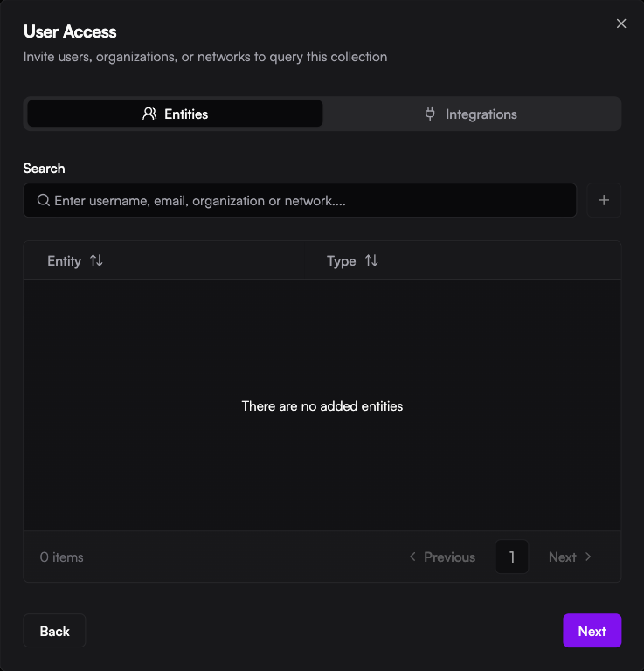Click the plug icon beside Integrations

click(x=430, y=114)
